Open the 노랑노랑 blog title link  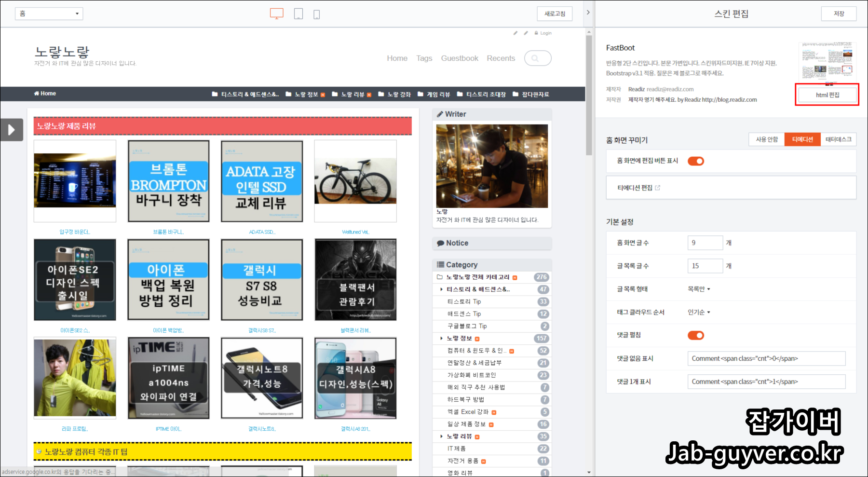click(62, 52)
